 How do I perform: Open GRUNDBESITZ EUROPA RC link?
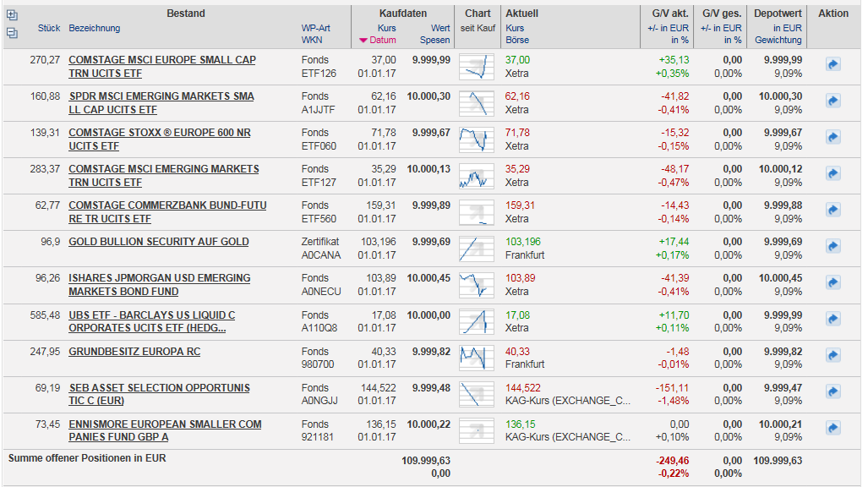(x=134, y=351)
